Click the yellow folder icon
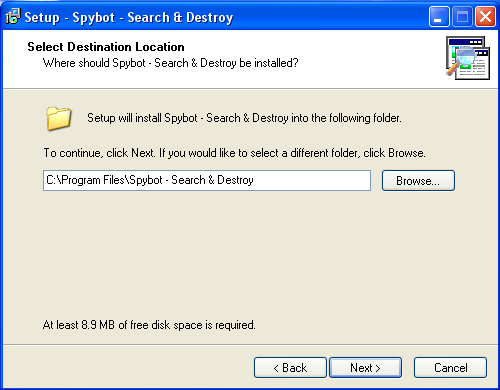 pos(58,118)
